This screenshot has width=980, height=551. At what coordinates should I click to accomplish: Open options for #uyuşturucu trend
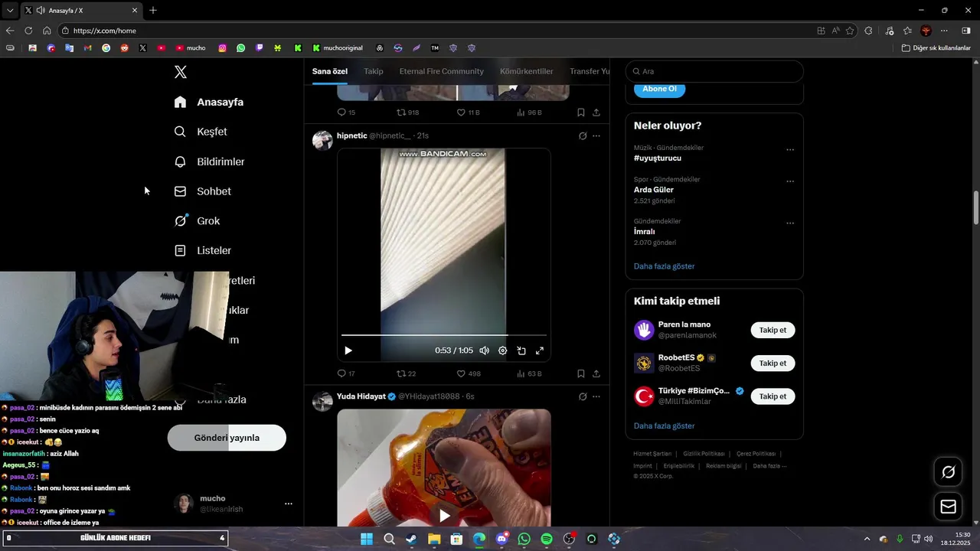(790, 150)
